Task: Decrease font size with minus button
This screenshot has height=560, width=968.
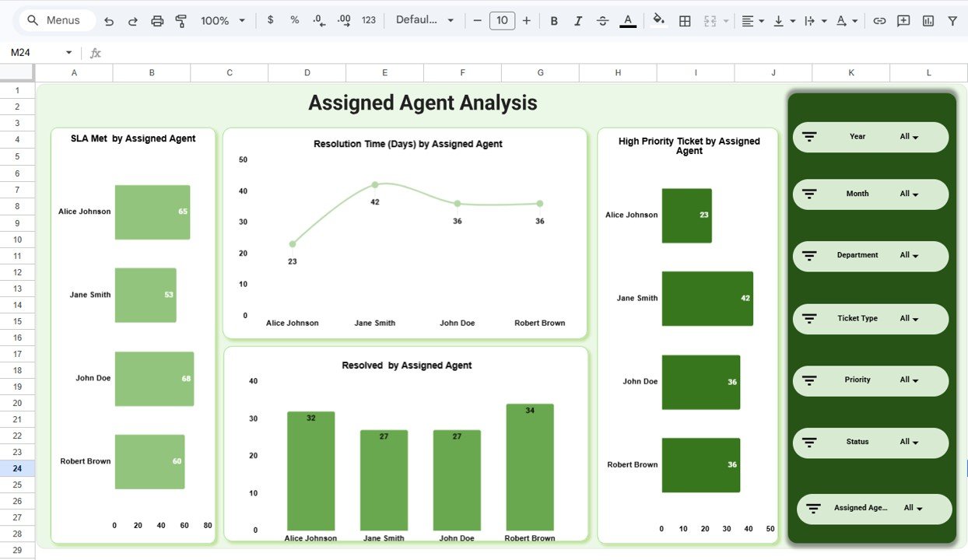Action: (477, 20)
